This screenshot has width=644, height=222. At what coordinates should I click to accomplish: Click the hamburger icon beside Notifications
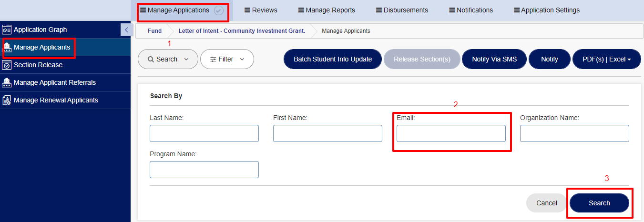(x=452, y=10)
